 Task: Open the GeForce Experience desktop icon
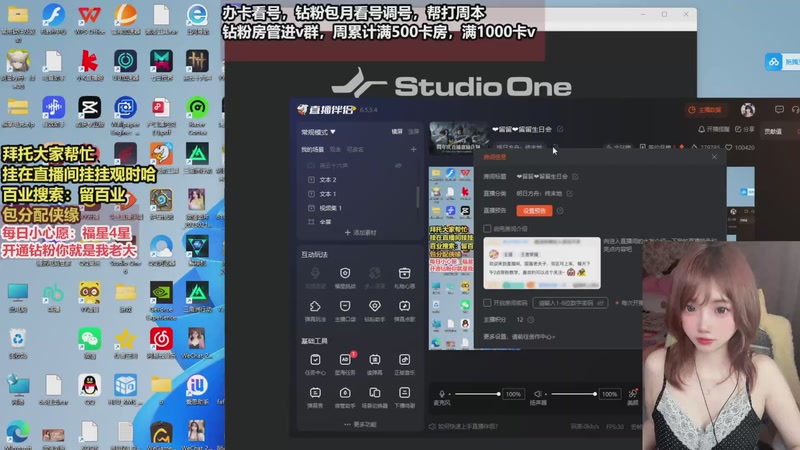[161, 301]
